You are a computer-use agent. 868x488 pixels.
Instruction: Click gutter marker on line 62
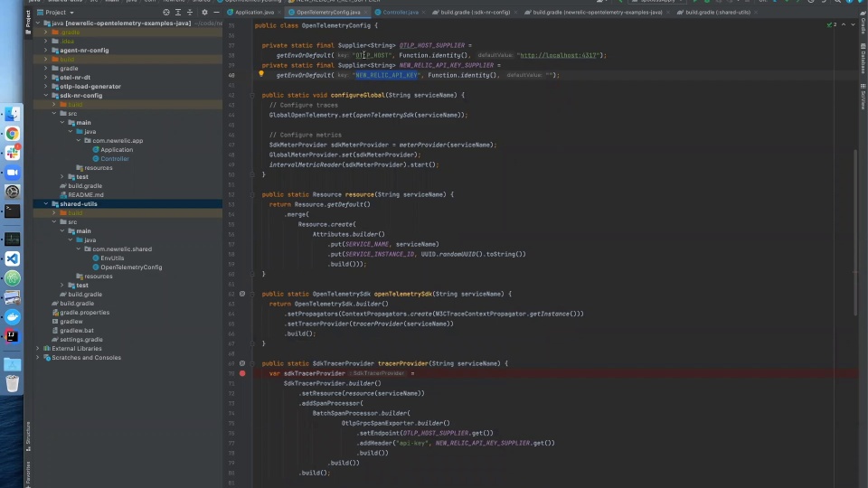[x=242, y=294]
